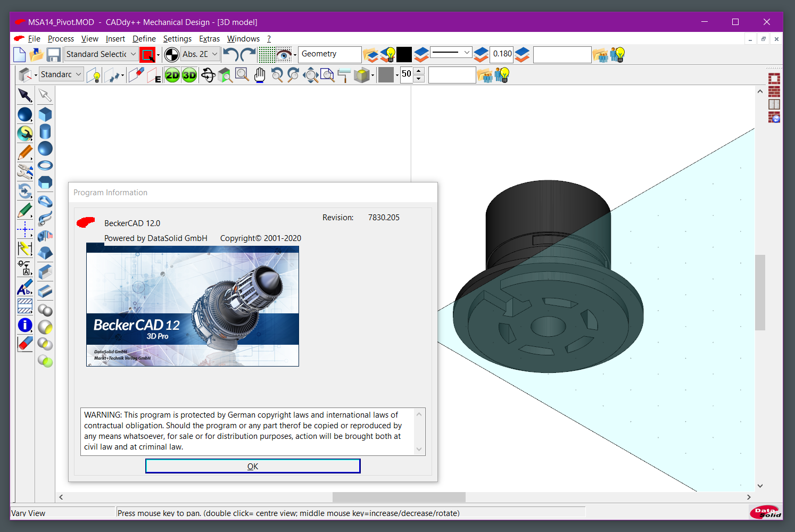Click the black line color swatch
Screen dimensions: 795x532
coord(404,54)
